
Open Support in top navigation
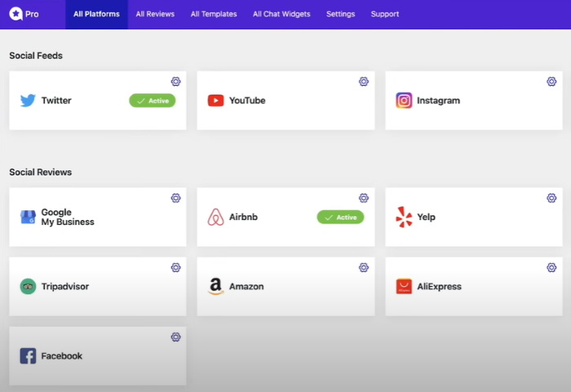[x=385, y=14]
